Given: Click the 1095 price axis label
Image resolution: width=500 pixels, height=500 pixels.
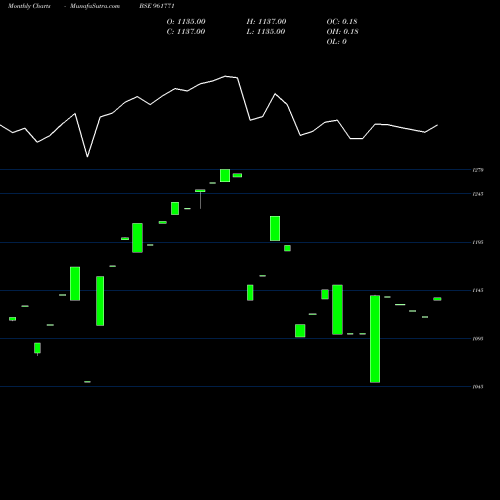Looking at the screenshot, I should 478,339.
